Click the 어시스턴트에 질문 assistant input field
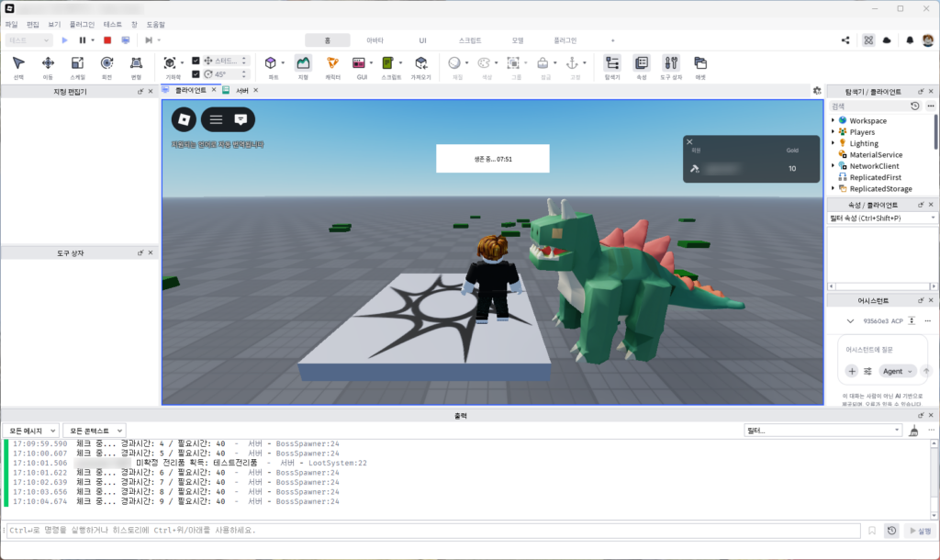The image size is (940, 560). pos(881,350)
